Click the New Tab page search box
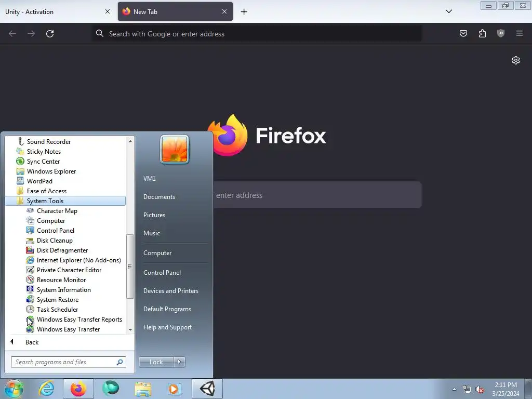Screen dimensions: 532x399 [317, 195]
